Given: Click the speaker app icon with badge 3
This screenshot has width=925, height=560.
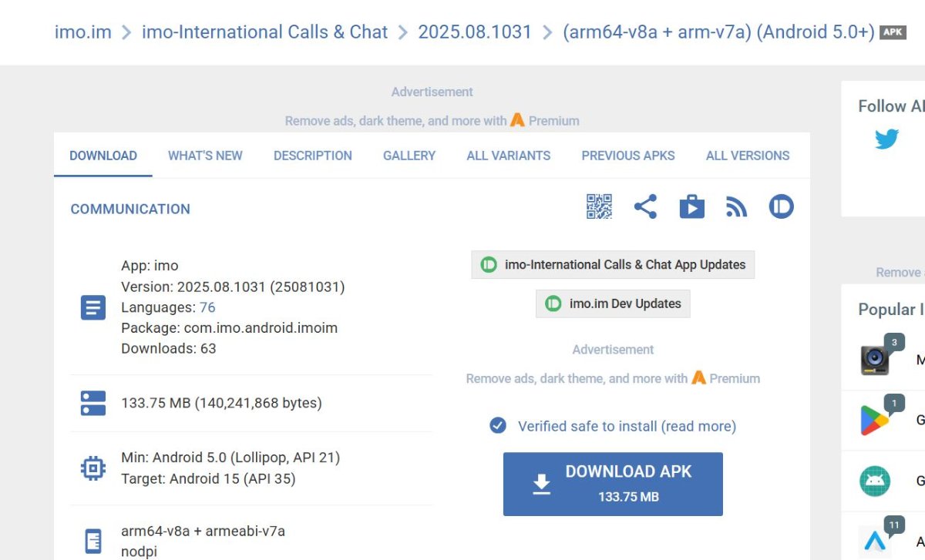Looking at the screenshot, I should click(876, 359).
